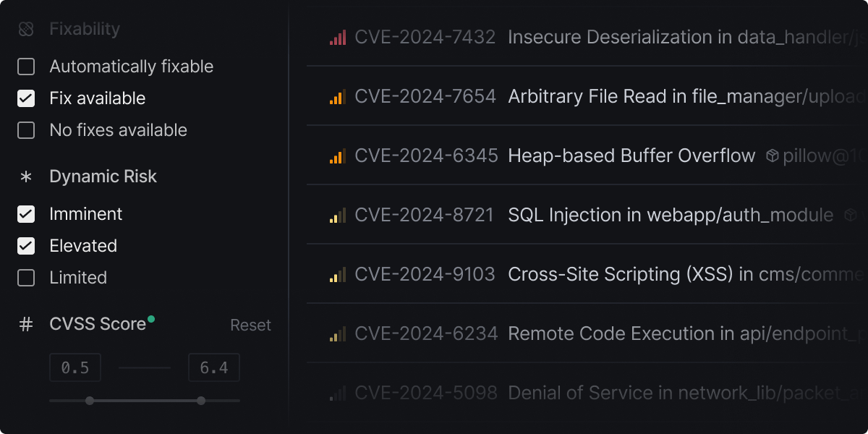Click the Reset link for CVSS Score
The height and width of the screenshot is (434, 868).
click(x=250, y=325)
